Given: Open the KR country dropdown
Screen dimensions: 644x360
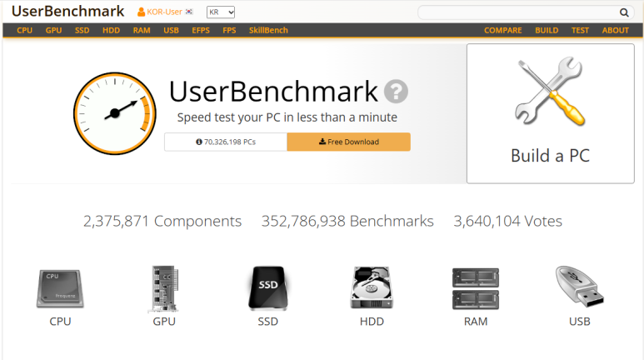Looking at the screenshot, I should click(221, 12).
